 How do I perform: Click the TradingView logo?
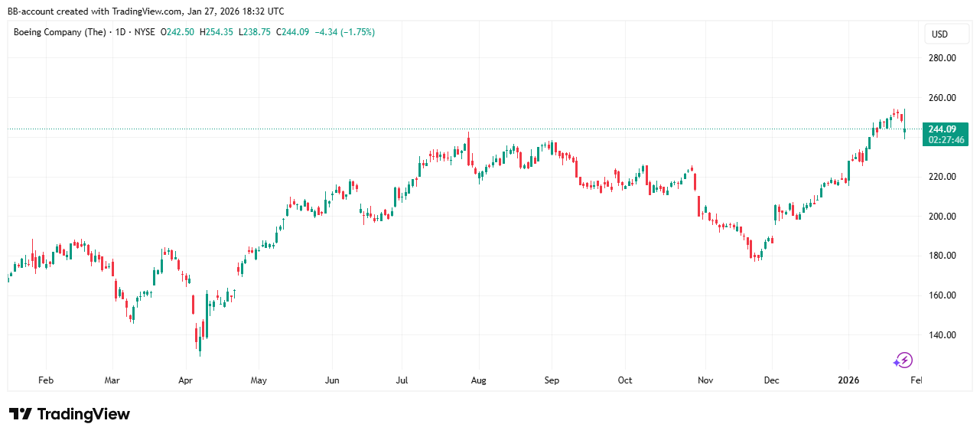[x=70, y=414]
